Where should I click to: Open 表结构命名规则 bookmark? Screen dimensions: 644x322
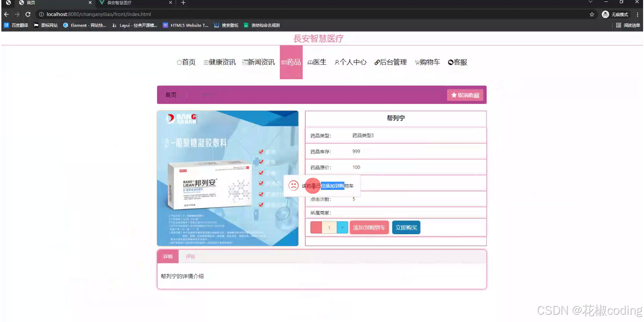pyautogui.click(x=261, y=25)
